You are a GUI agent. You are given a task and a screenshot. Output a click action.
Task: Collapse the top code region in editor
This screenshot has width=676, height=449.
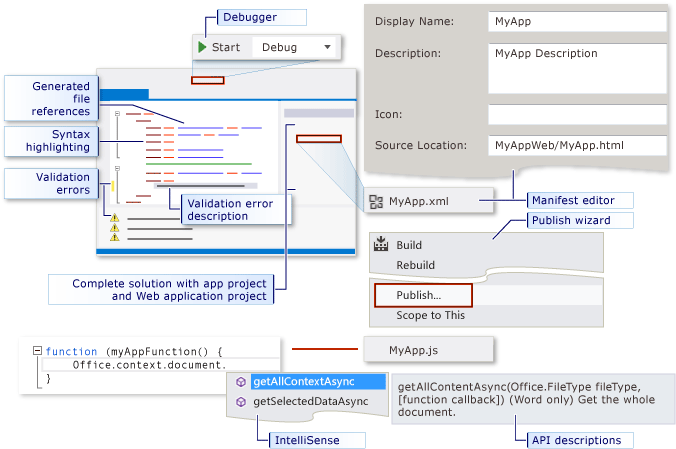[x=117, y=113]
